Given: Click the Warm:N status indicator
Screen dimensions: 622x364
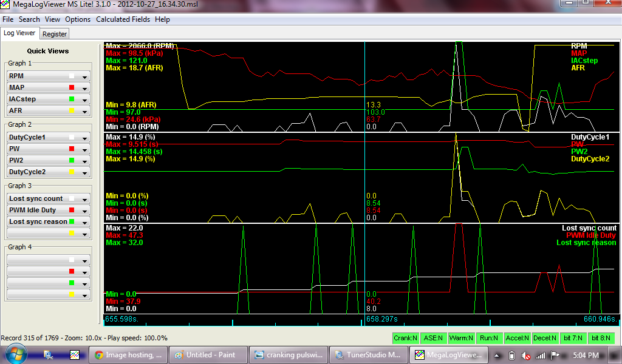Looking at the screenshot, I should 462,338.
